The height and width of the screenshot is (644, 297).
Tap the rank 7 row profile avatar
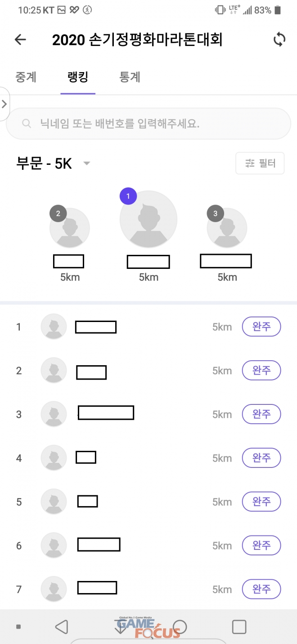tap(54, 589)
